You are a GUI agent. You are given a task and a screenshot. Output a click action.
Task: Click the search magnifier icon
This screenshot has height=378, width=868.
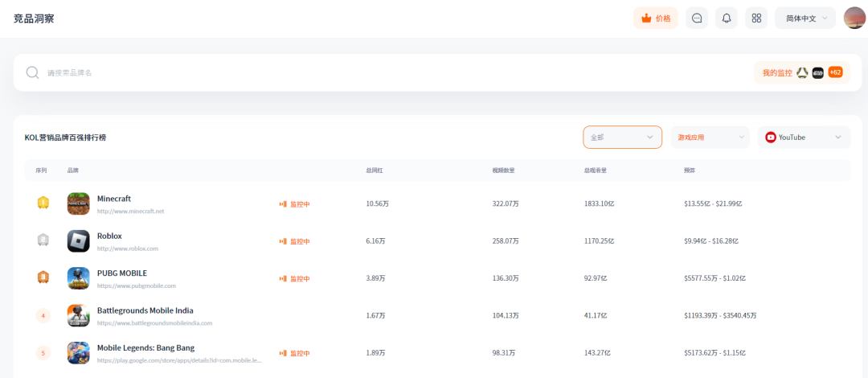click(33, 72)
